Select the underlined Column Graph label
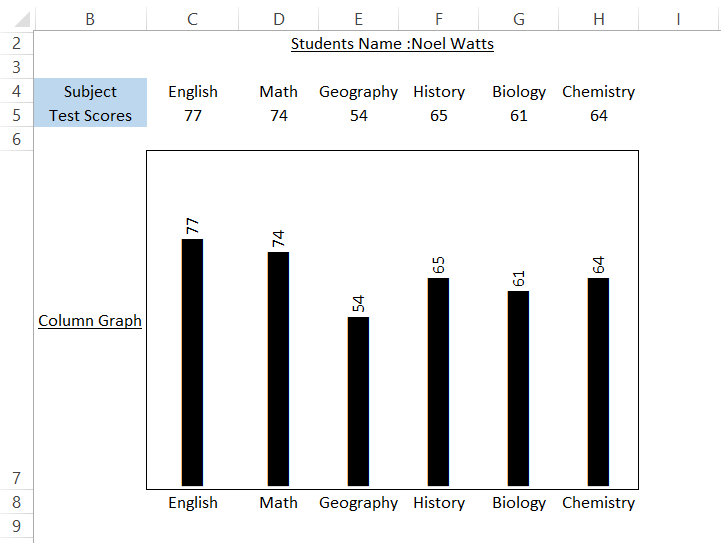The width and height of the screenshot is (721, 543). [90, 321]
